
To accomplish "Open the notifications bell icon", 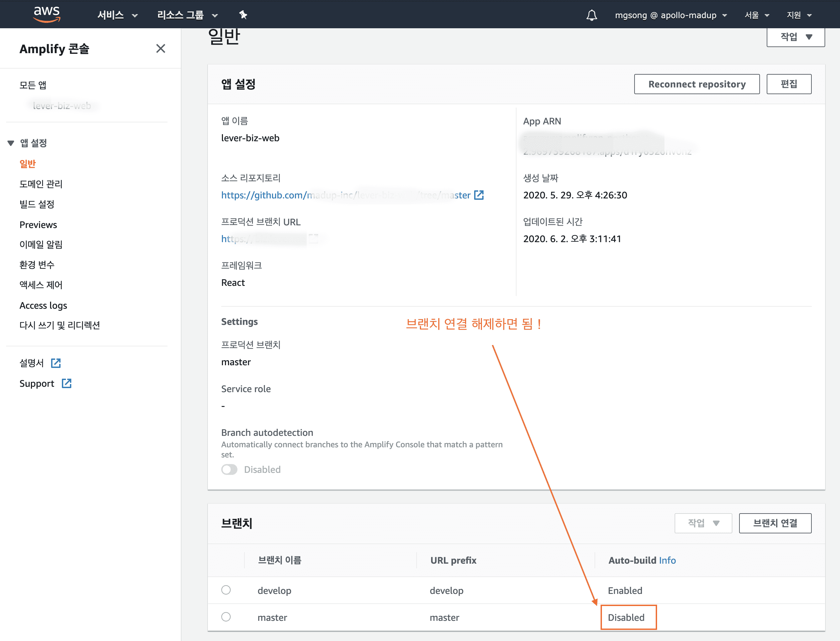I will (x=591, y=15).
